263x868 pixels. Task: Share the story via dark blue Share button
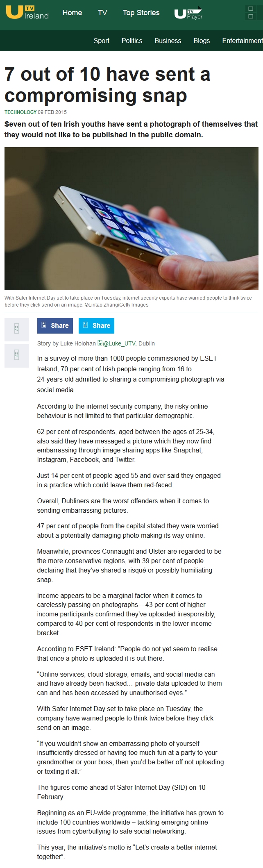click(55, 326)
